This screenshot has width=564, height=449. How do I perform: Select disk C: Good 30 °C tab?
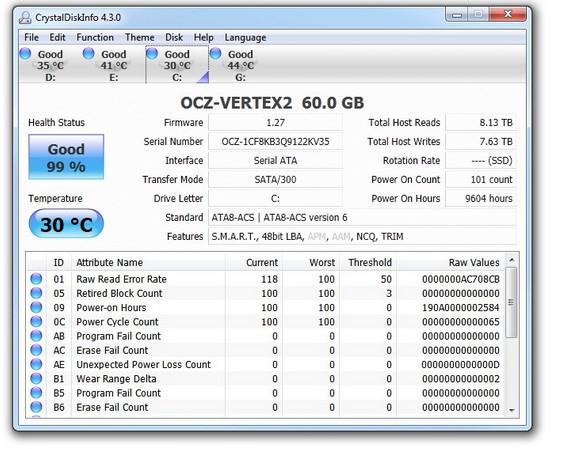177,65
